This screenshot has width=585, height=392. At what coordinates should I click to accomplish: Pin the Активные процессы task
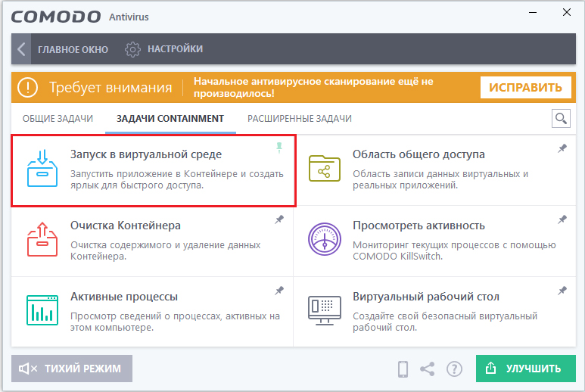pos(279,291)
